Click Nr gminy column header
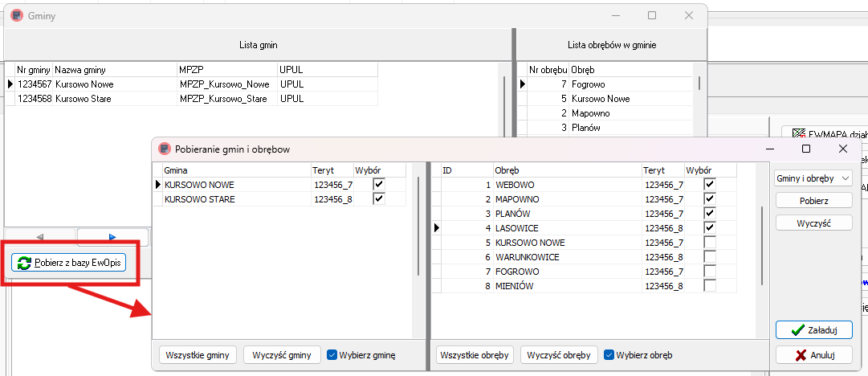The height and width of the screenshot is (376, 868). coord(34,71)
